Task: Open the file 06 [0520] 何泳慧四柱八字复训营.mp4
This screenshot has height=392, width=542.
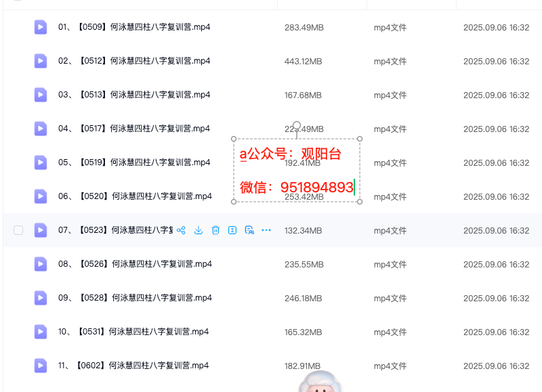Action: tap(135, 196)
